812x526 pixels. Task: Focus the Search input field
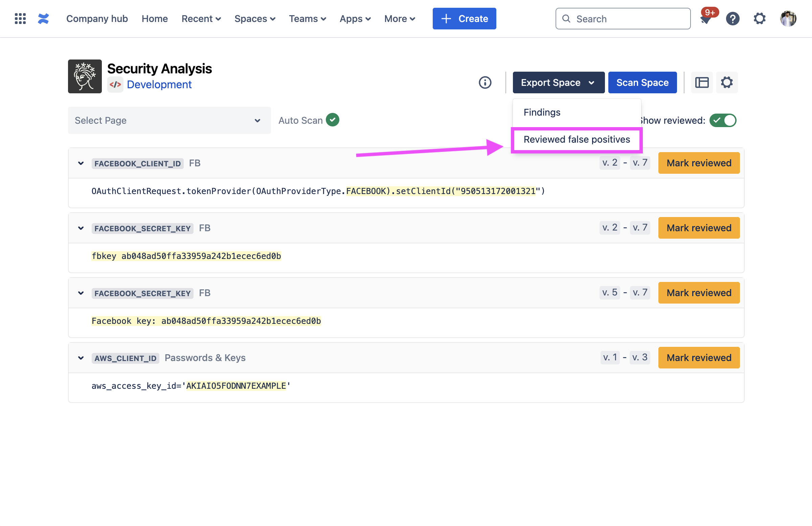pyautogui.click(x=623, y=19)
